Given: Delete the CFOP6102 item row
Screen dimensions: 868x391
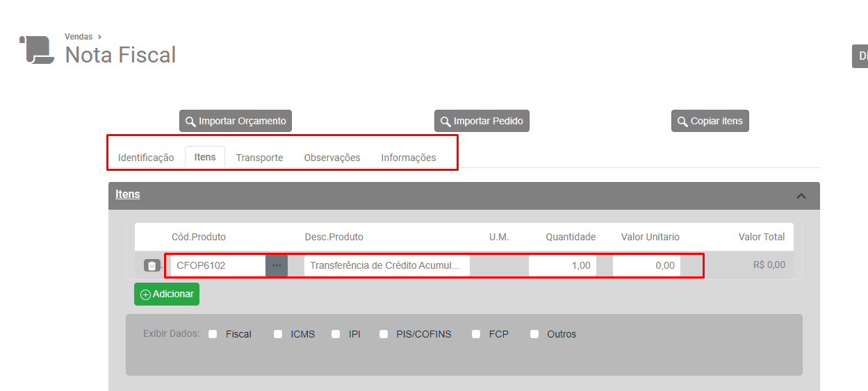Looking at the screenshot, I should [152, 265].
